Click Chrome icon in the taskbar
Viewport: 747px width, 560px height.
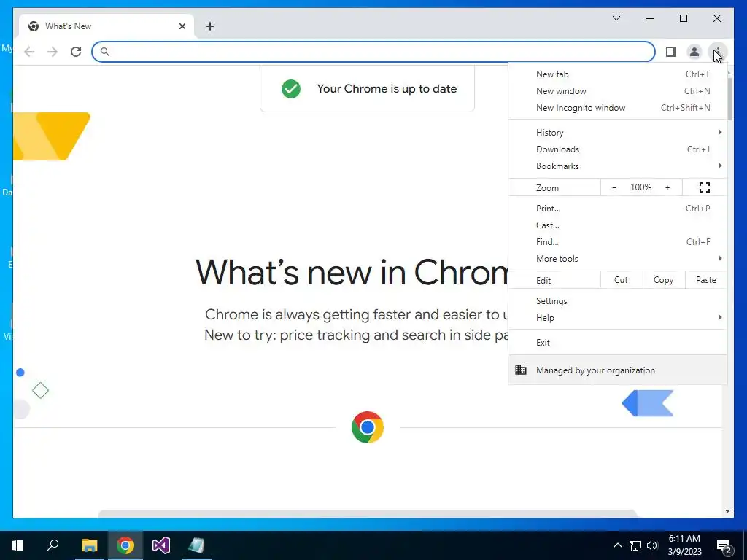coord(125,545)
